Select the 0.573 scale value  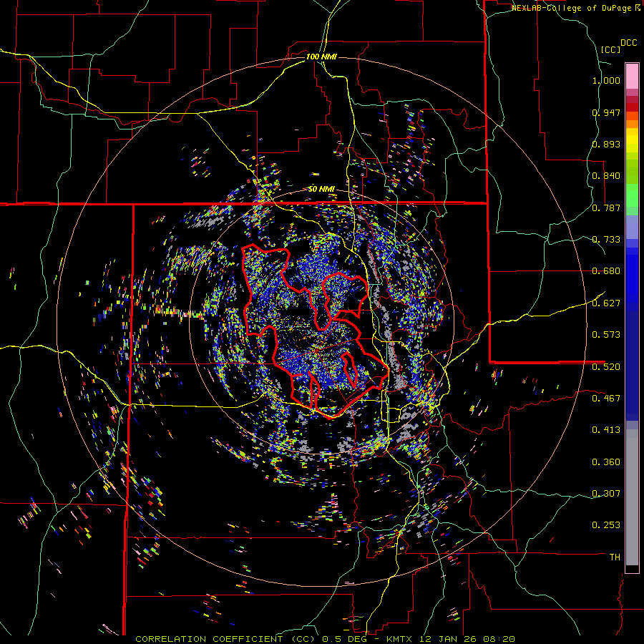pos(606,334)
